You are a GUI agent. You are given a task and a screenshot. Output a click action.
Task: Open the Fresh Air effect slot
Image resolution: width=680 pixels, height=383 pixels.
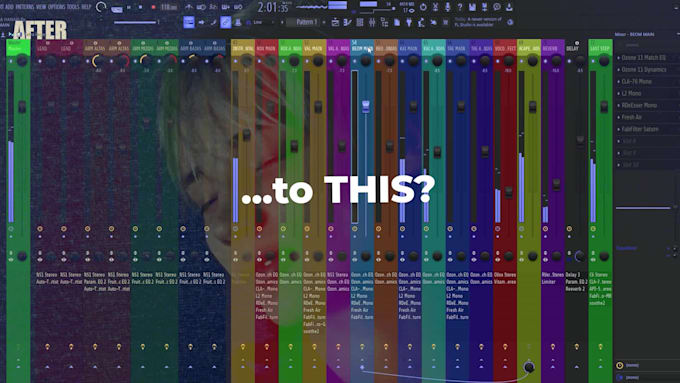coord(643,117)
